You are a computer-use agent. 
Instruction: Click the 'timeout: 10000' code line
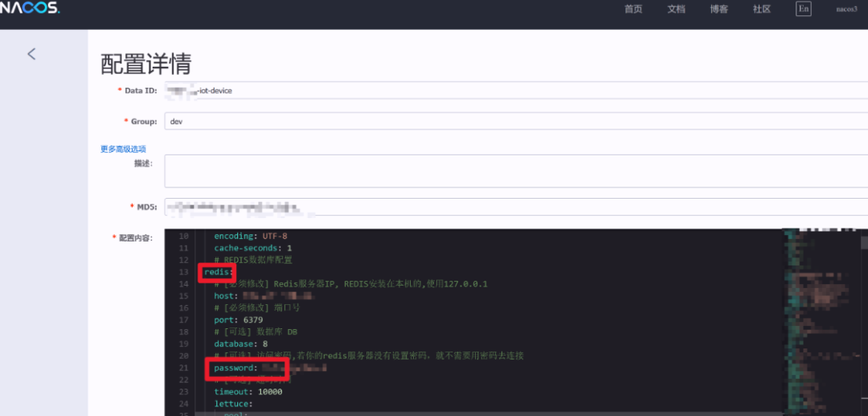(x=248, y=392)
